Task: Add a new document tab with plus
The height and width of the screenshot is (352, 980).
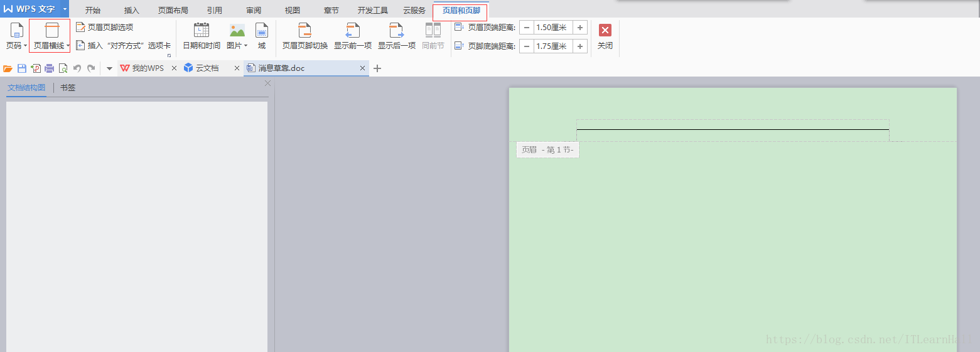Action: click(377, 68)
